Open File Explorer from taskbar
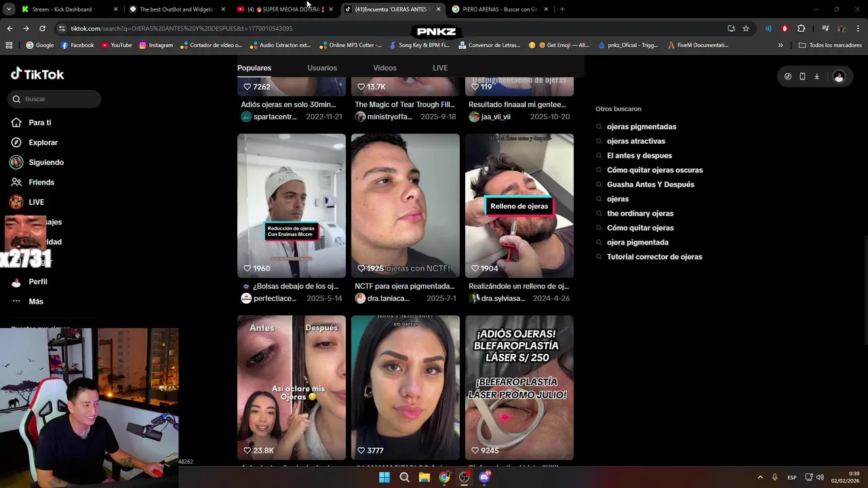Screen dimensions: 868x488 point(425,477)
